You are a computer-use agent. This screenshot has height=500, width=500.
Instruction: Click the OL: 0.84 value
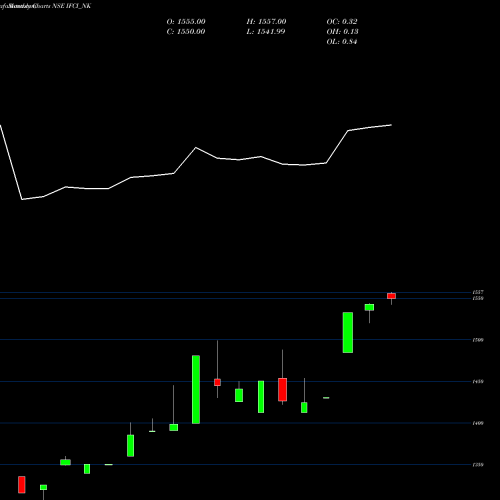pos(342,42)
